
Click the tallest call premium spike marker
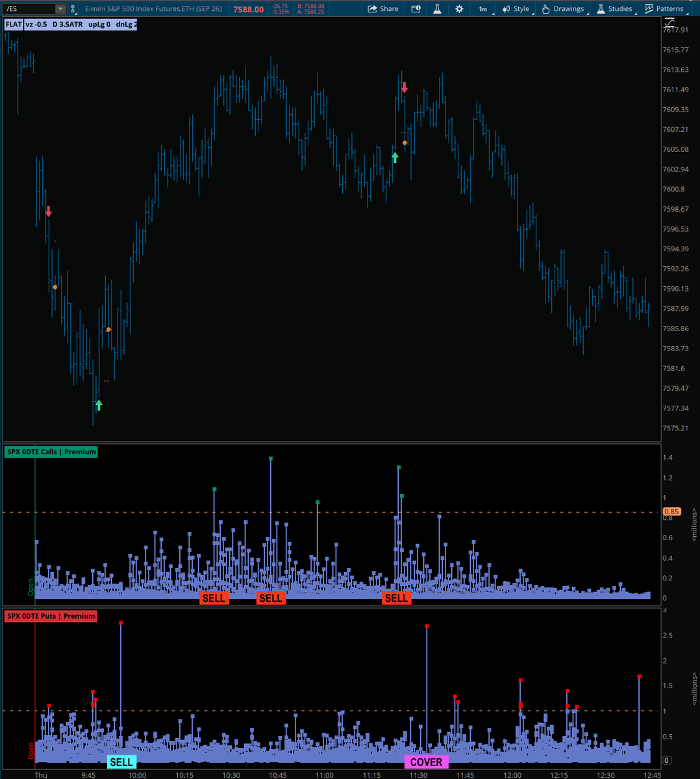click(x=271, y=459)
